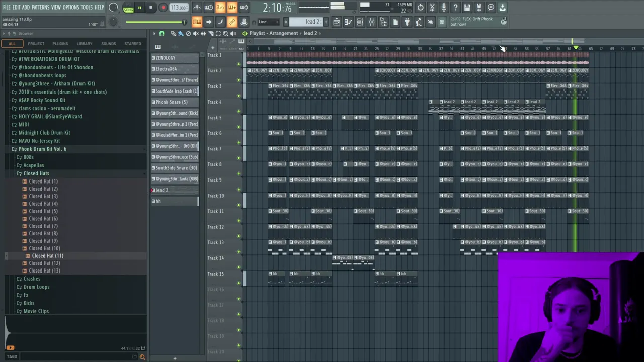The height and width of the screenshot is (362, 644).
Task: Select the Phonk Snare (5) pattern
Action: click(175, 102)
